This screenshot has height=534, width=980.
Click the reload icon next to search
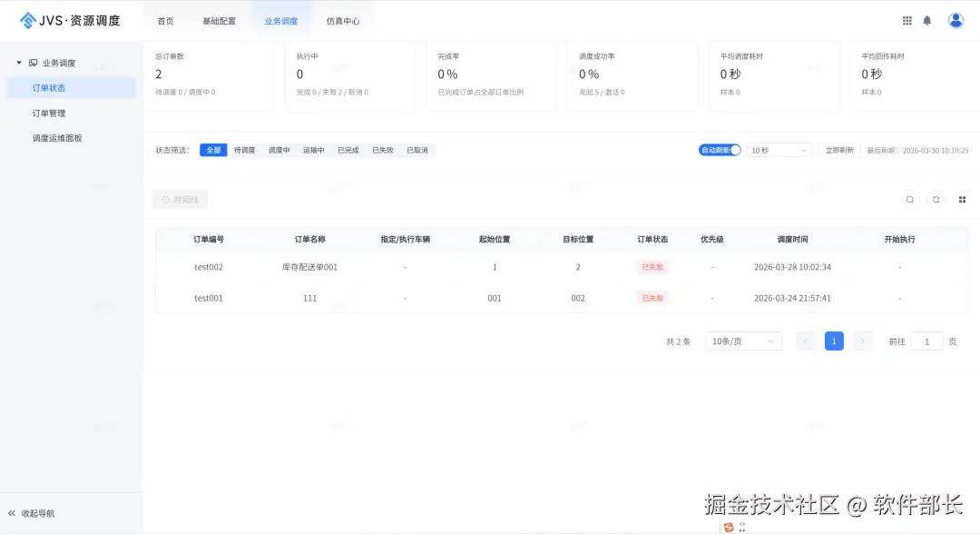coord(936,199)
